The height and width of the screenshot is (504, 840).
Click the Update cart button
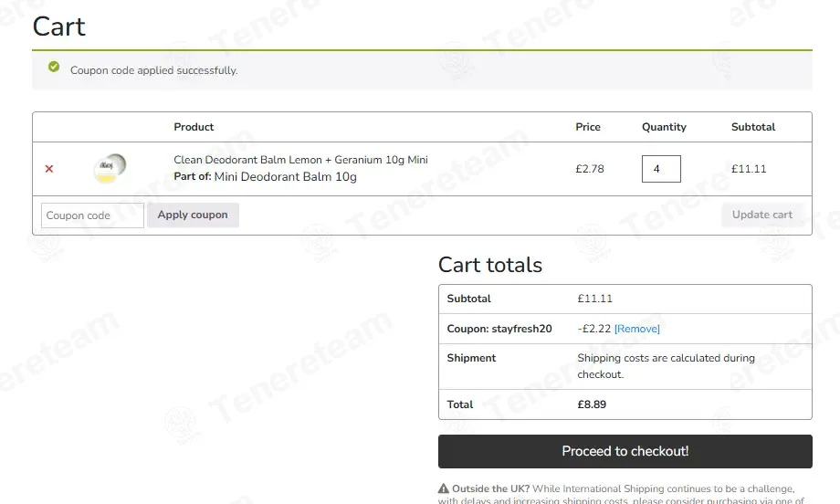pyautogui.click(x=761, y=215)
